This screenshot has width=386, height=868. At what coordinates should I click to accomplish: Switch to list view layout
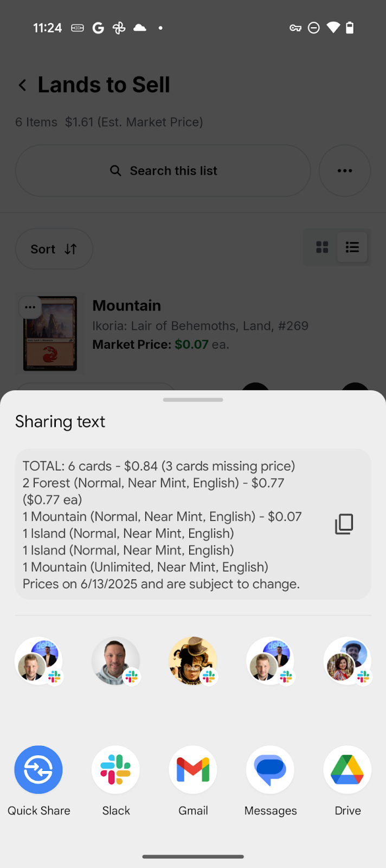[x=352, y=247]
